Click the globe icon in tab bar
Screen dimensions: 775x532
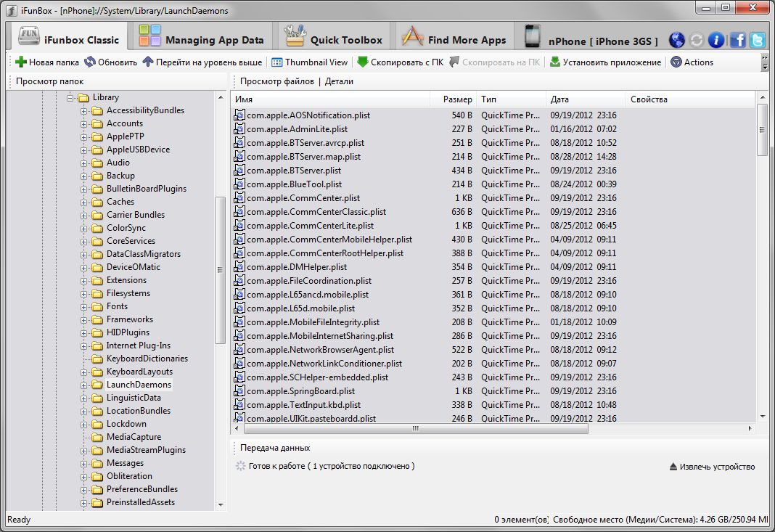click(x=676, y=40)
